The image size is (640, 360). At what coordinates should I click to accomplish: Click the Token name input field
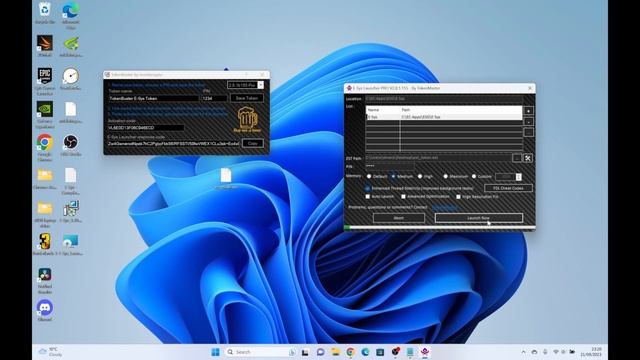pos(153,98)
